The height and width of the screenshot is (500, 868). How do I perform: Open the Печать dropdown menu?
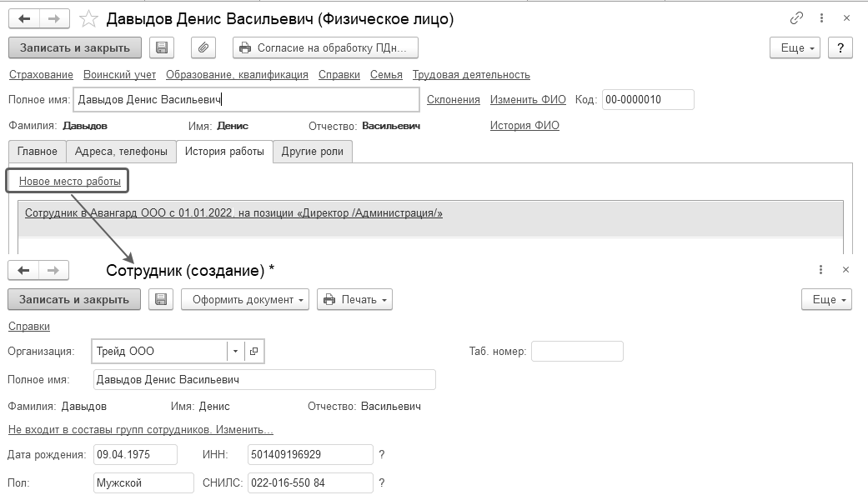click(x=354, y=299)
